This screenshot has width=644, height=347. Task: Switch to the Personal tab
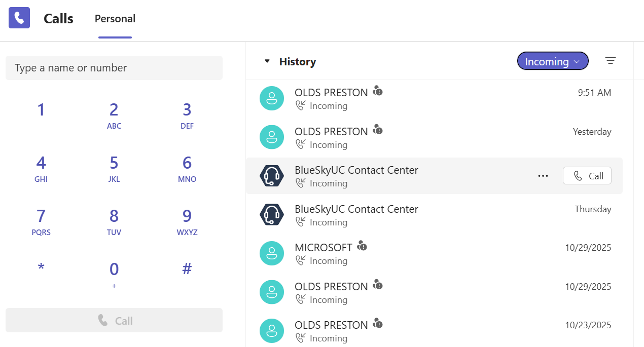click(115, 19)
